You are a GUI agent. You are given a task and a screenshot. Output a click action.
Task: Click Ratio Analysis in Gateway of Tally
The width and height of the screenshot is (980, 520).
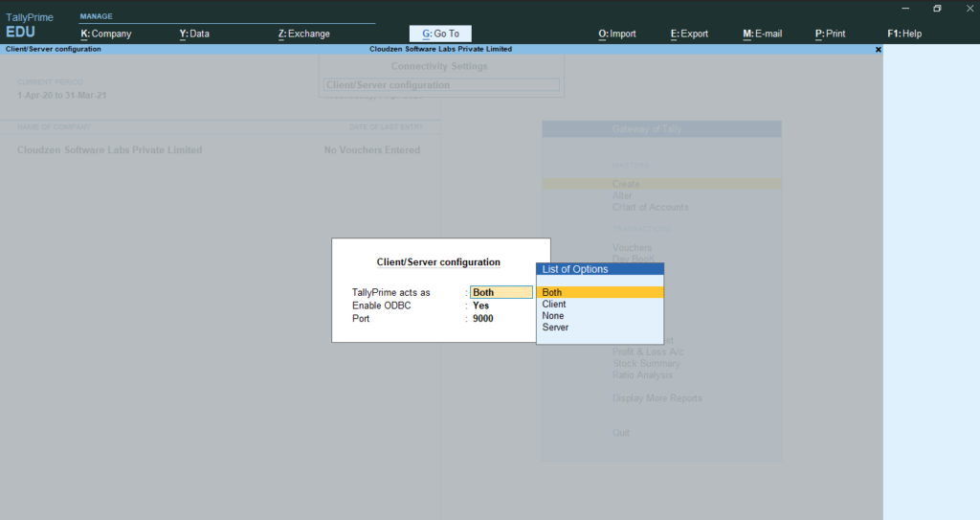642,374
